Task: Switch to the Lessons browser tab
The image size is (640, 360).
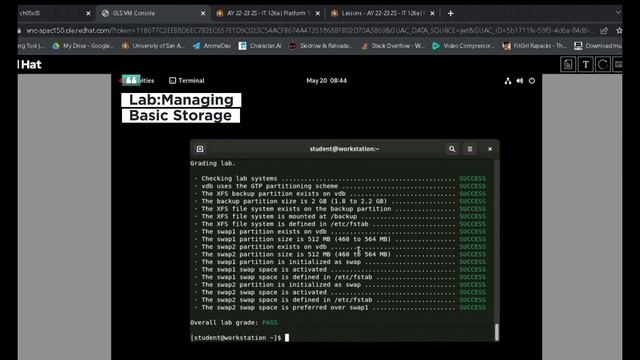Action: (382, 13)
